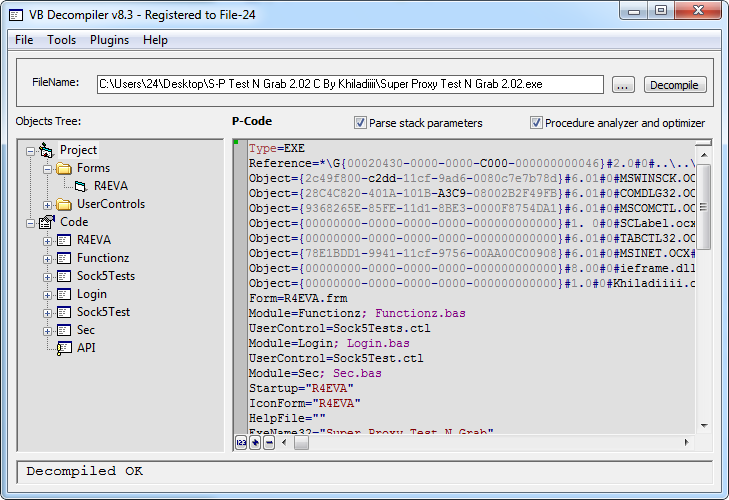Expand the Functionz node
Screen dimensions: 729x500
tap(47, 259)
